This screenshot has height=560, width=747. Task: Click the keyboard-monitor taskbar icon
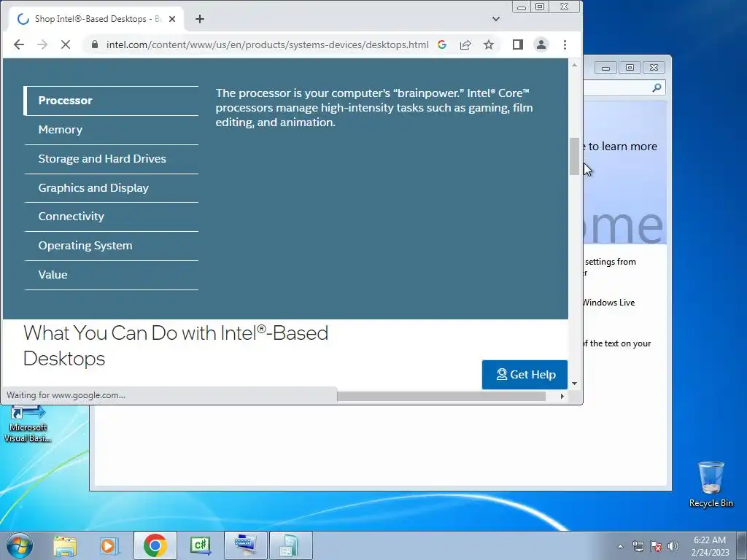(246, 545)
